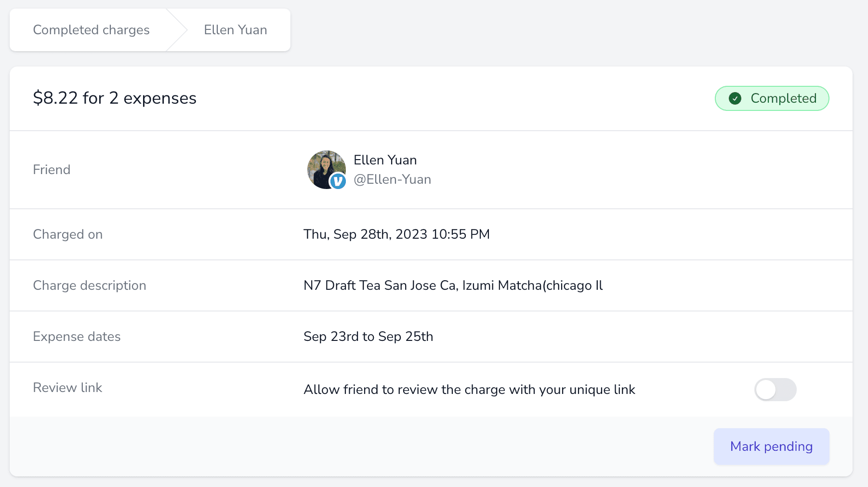The image size is (868, 487).
Task: Open Ellen Yuan's profile photo
Action: 327,170
